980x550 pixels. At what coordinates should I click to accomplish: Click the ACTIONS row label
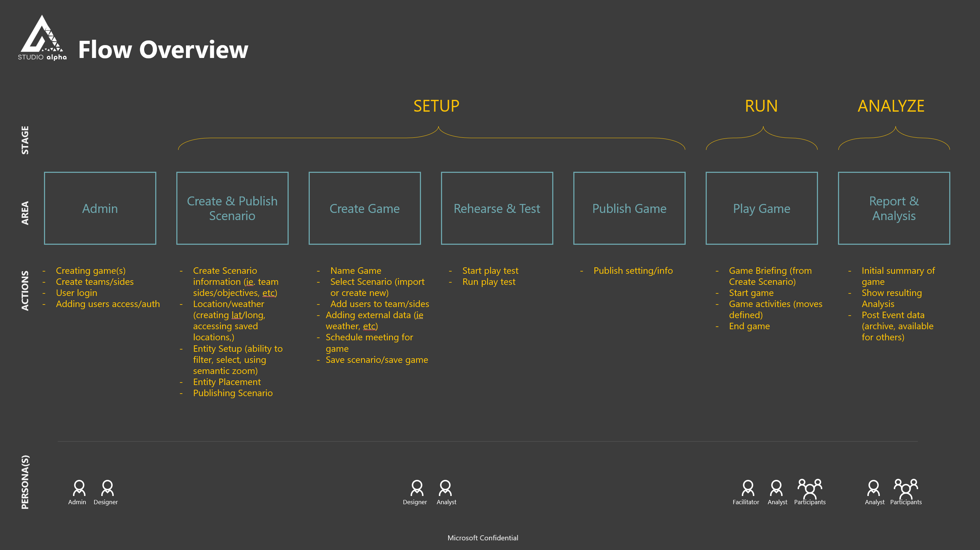(25, 291)
